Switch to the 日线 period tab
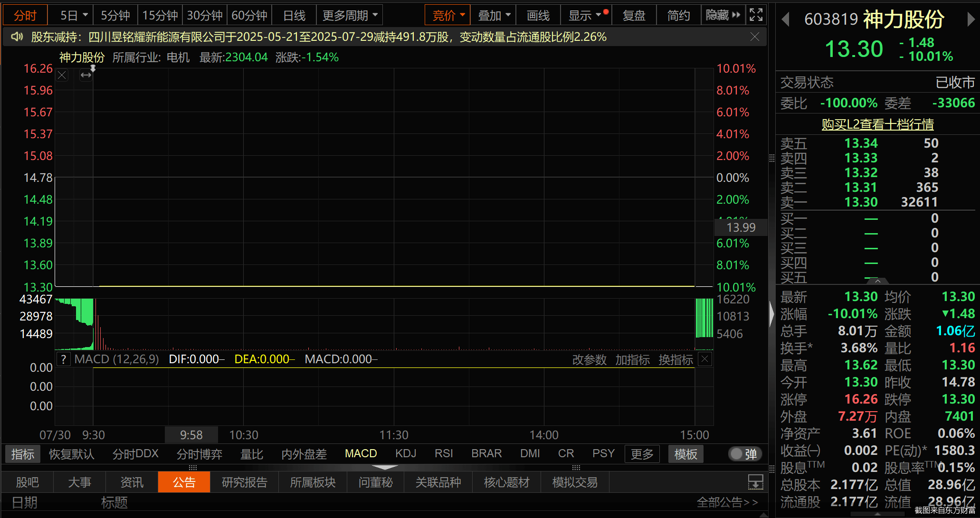The image size is (980, 518). pos(294,15)
